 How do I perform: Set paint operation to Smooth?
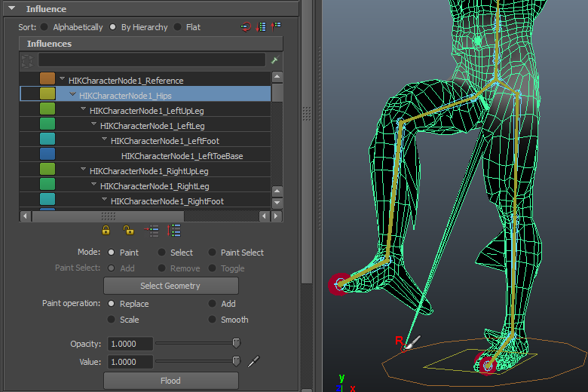point(213,320)
